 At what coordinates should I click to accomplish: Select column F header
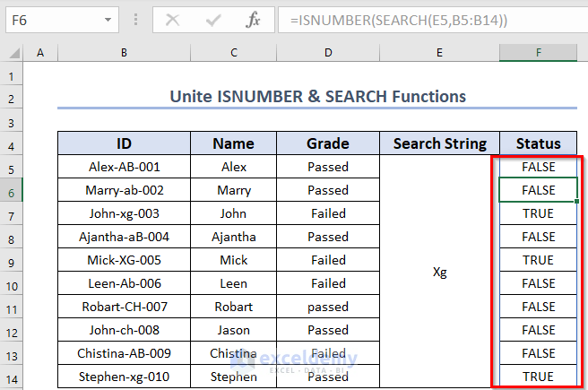[x=538, y=54]
